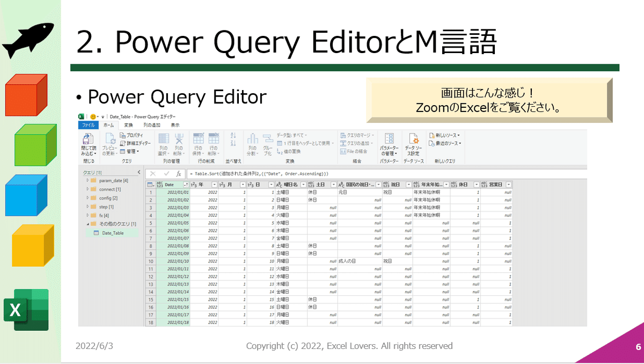The height and width of the screenshot is (364, 644).
Task: Click the グループ化 group by icon
Action: 268,139
